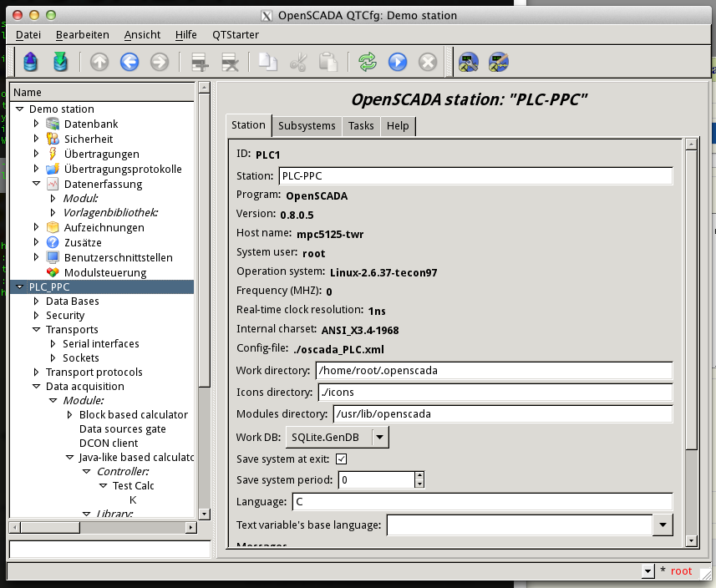
Task: Open the Work DB dropdown
Action: [x=379, y=436]
